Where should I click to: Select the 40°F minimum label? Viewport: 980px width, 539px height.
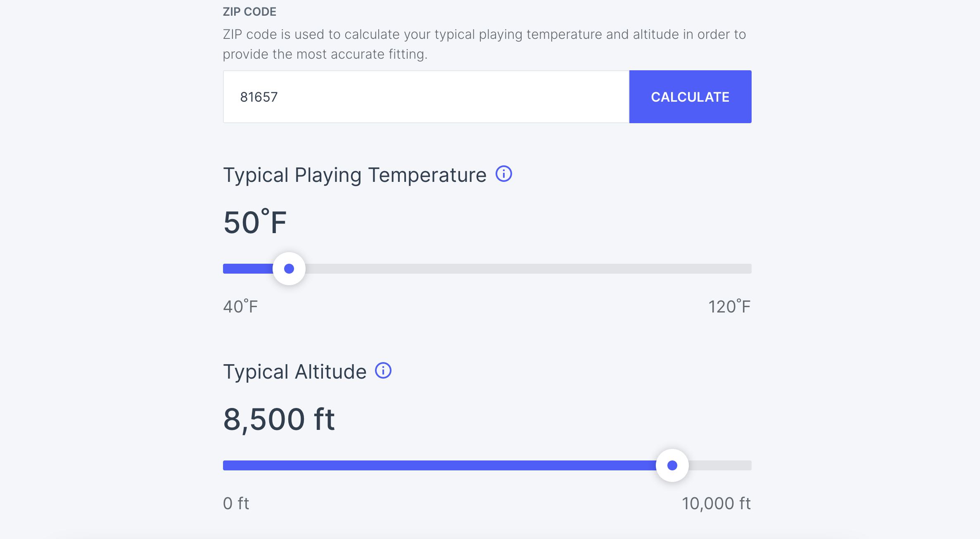point(240,307)
